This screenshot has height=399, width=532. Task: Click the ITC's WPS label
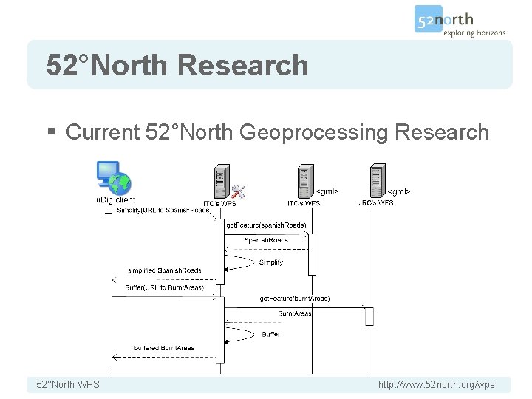219,204
